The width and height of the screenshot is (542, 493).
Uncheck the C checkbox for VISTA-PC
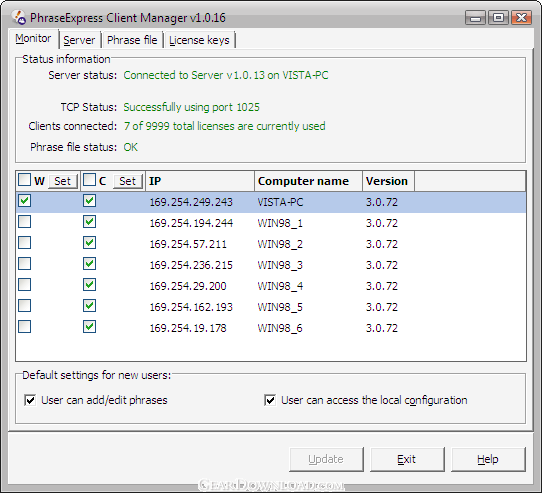(x=90, y=201)
